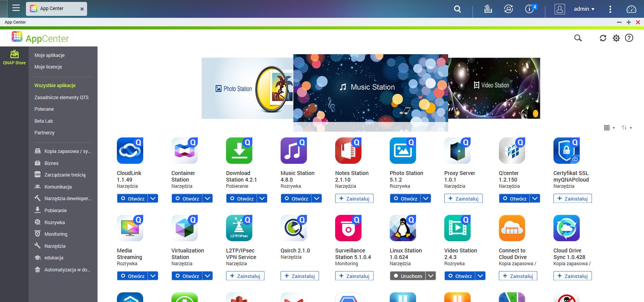This screenshot has width=644, height=302.
Task: Expand Video Station Otwórz dropdown arrow
Action: pyautogui.click(x=481, y=276)
